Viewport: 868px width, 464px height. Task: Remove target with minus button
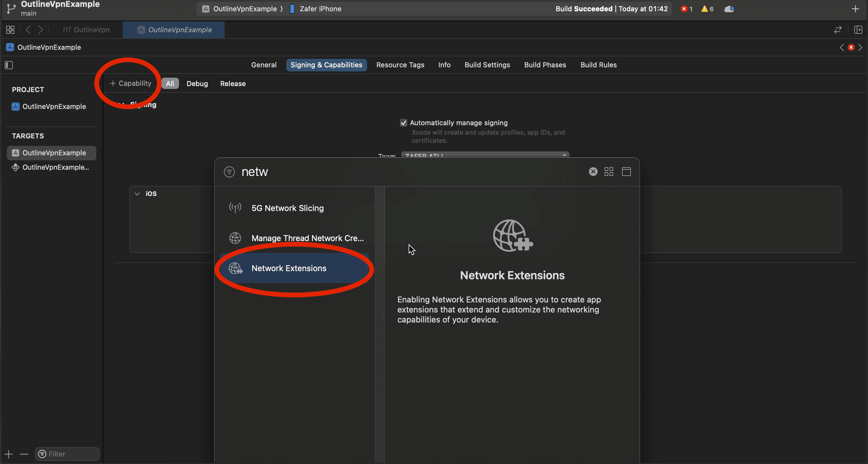(x=24, y=454)
